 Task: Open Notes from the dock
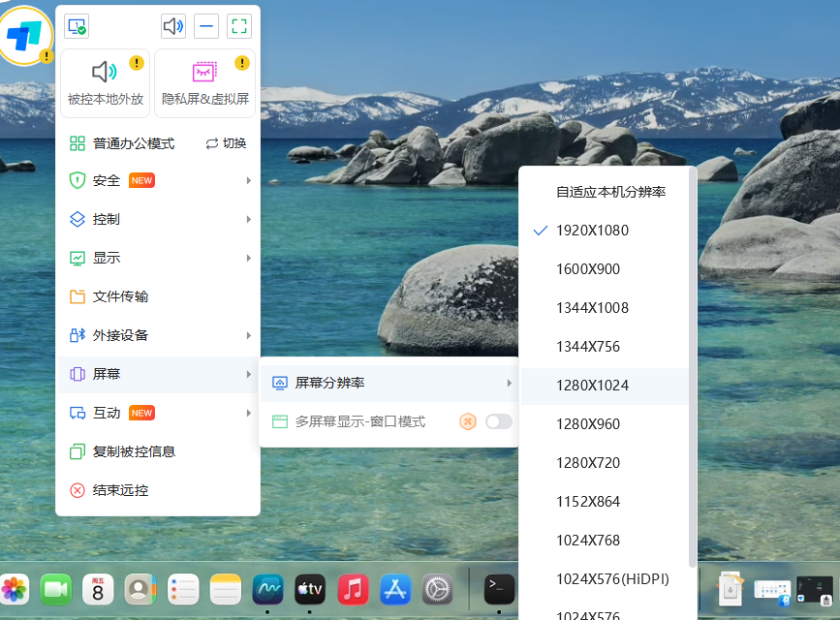(226, 589)
